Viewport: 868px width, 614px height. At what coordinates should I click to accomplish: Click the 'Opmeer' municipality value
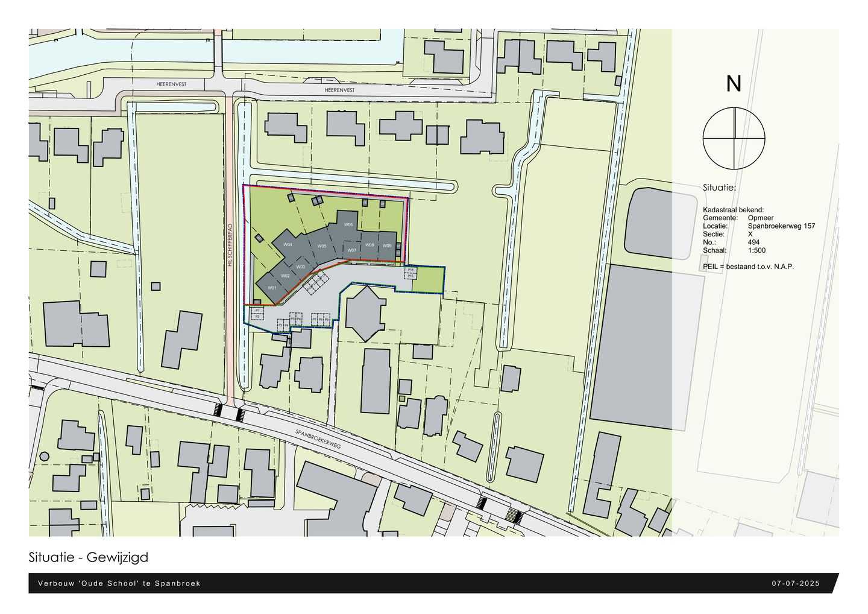point(761,218)
